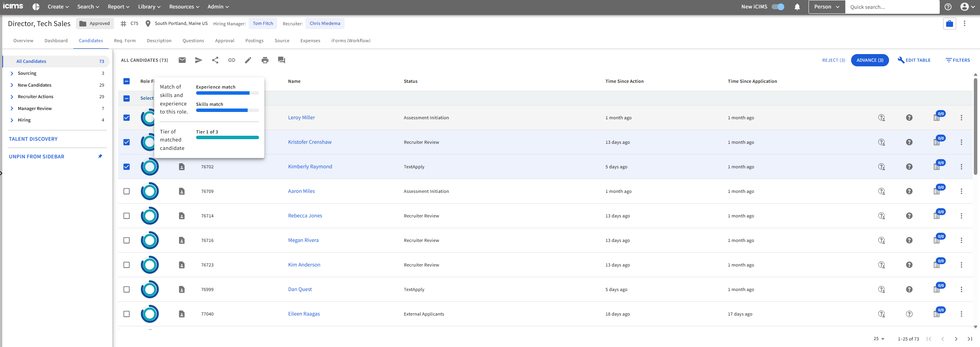The image size is (980, 347).
Task: Click the Quick search input field
Action: 890,7
